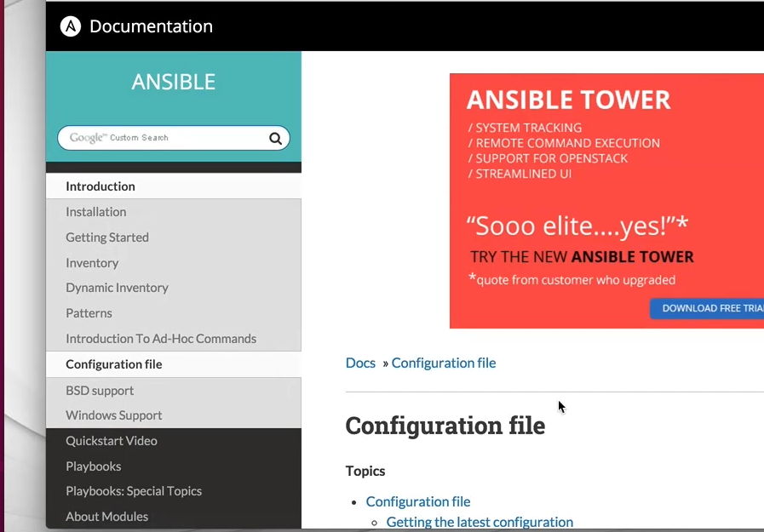Select Playbooks: Special Topics entry
Image resolution: width=764 pixels, height=532 pixels.
coord(134,490)
